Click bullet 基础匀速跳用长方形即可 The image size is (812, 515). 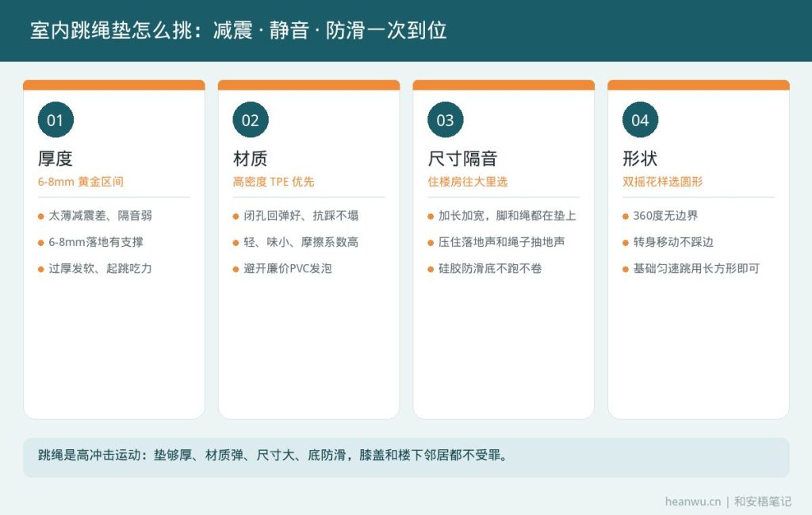696,268
